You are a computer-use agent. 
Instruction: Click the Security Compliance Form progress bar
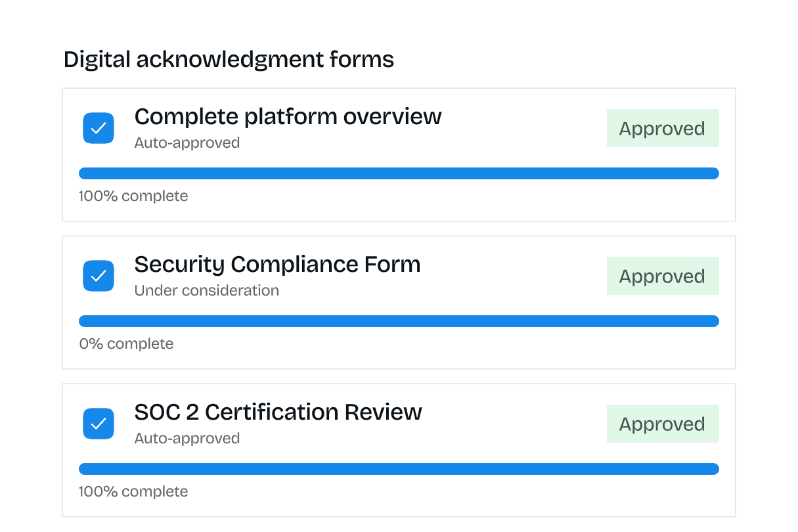(399, 321)
